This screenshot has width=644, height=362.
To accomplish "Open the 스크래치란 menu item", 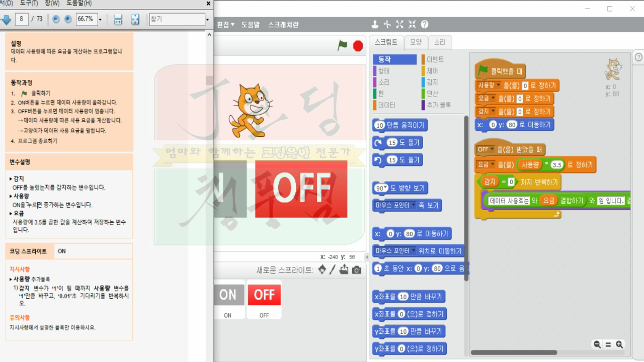I will (283, 24).
